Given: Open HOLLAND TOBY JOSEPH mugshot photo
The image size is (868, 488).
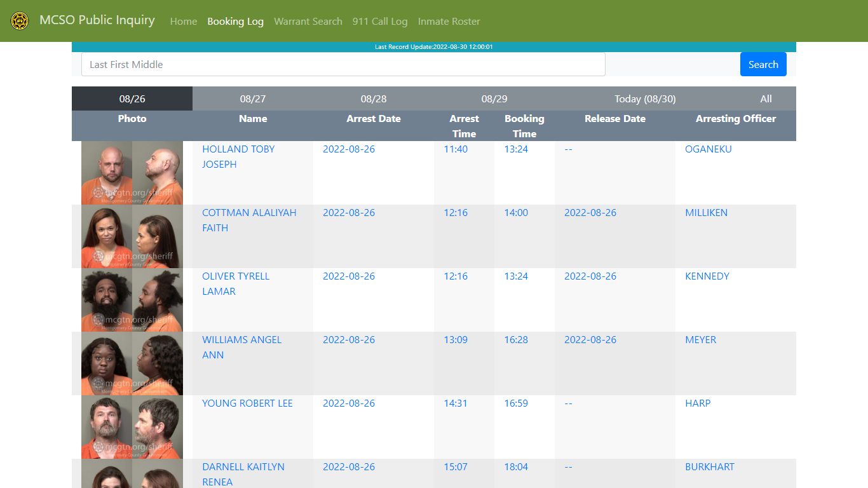Looking at the screenshot, I should tap(132, 173).
